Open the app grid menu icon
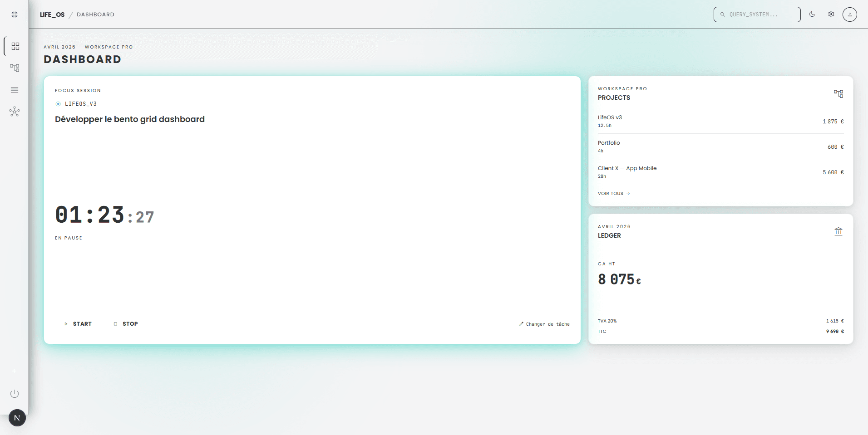 click(x=15, y=15)
